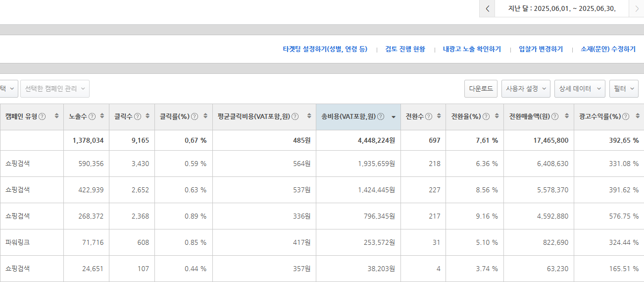Click the 소재(문안) 수정하기 link
Image resolution: width=644 pixels, height=282 pixels.
pyautogui.click(x=608, y=49)
